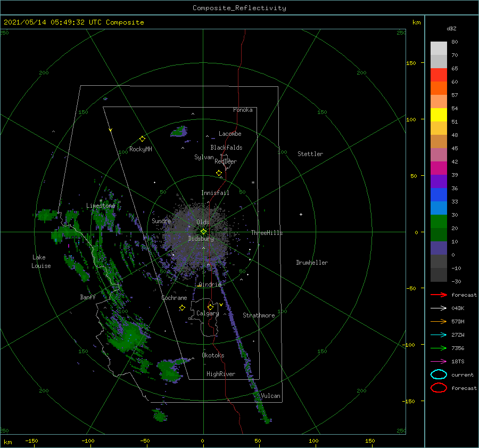This screenshot has width=479, height=448.
Task: Click the Limestone label
Action: (x=101, y=206)
